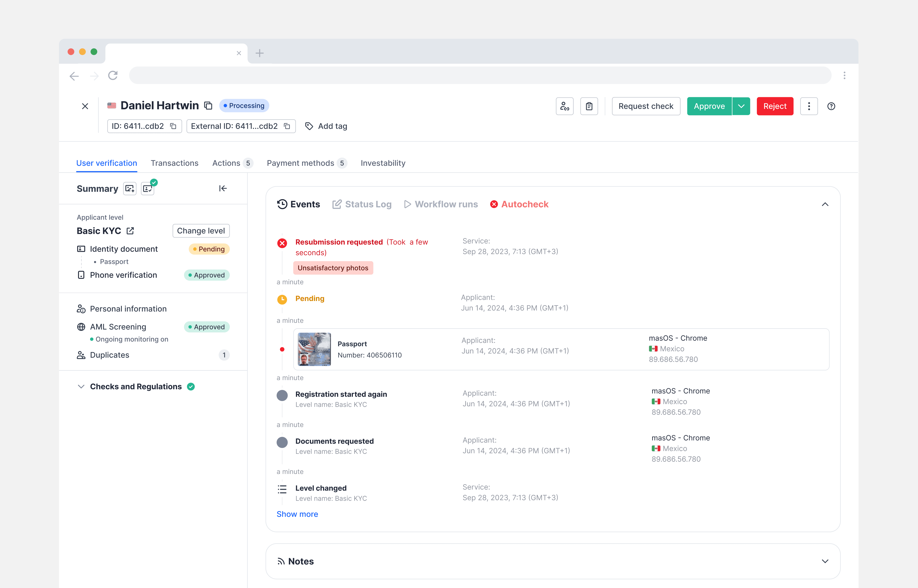Open the help question mark icon
The image size is (918, 588).
point(831,106)
